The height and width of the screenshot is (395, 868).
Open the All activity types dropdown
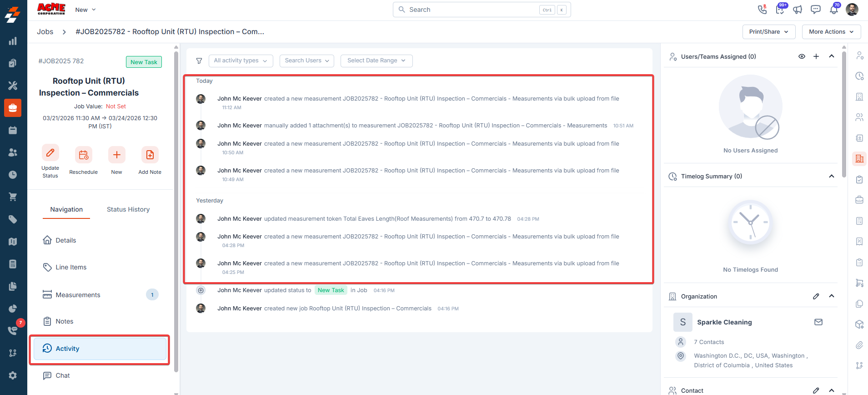coord(241,61)
